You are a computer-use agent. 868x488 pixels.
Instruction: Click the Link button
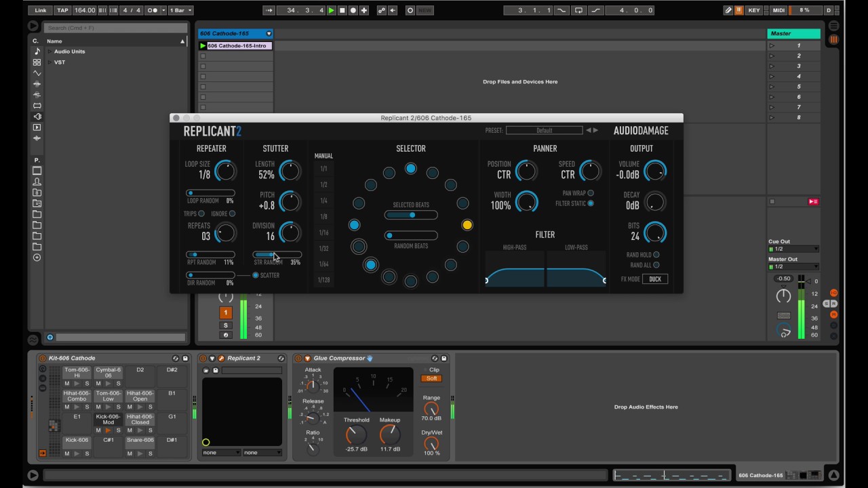pyautogui.click(x=41, y=10)
